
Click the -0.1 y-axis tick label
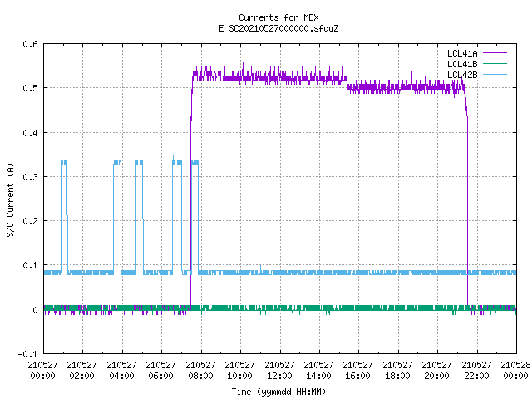pos(27,354)
